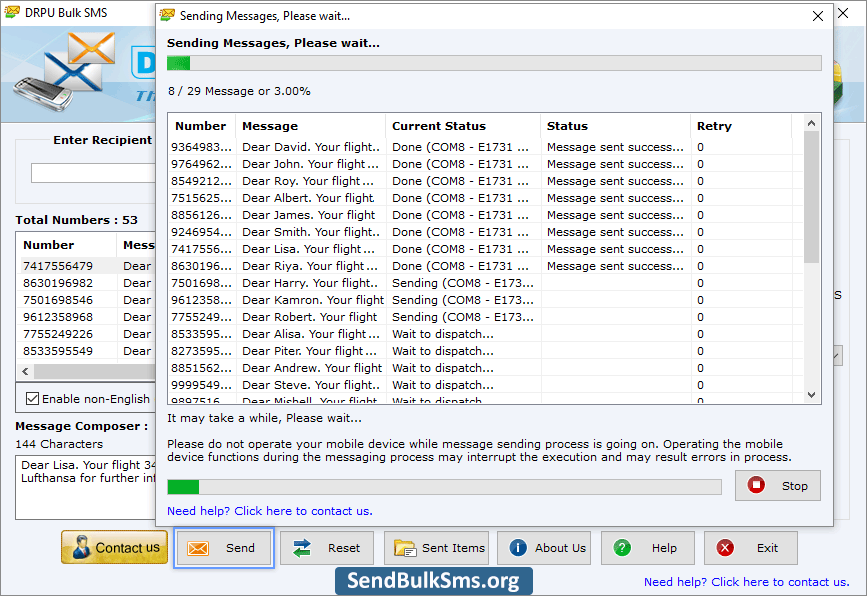Click the Current Status column header
Screen dimensions: 867x596
(463, 126)
